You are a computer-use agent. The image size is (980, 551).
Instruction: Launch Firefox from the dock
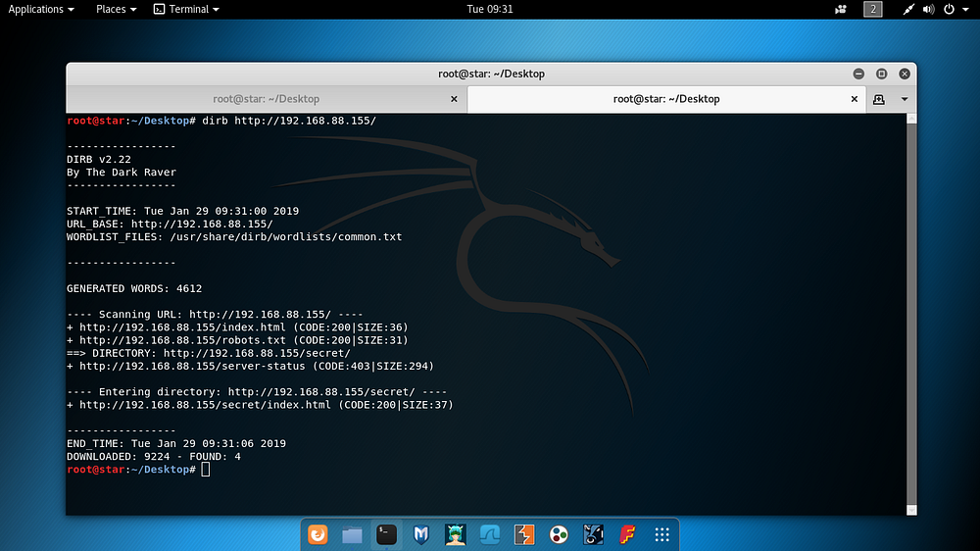318,534
